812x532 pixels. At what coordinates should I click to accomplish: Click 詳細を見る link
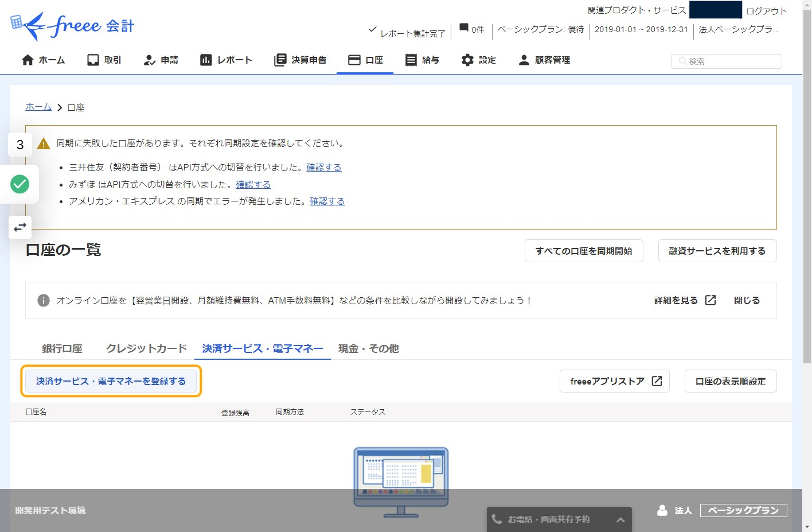676,300
